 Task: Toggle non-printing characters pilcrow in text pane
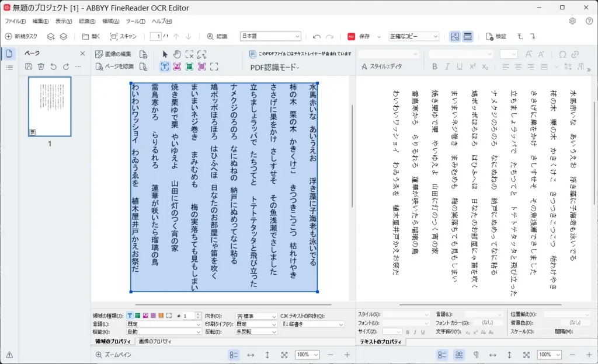[x=476, y=355]
